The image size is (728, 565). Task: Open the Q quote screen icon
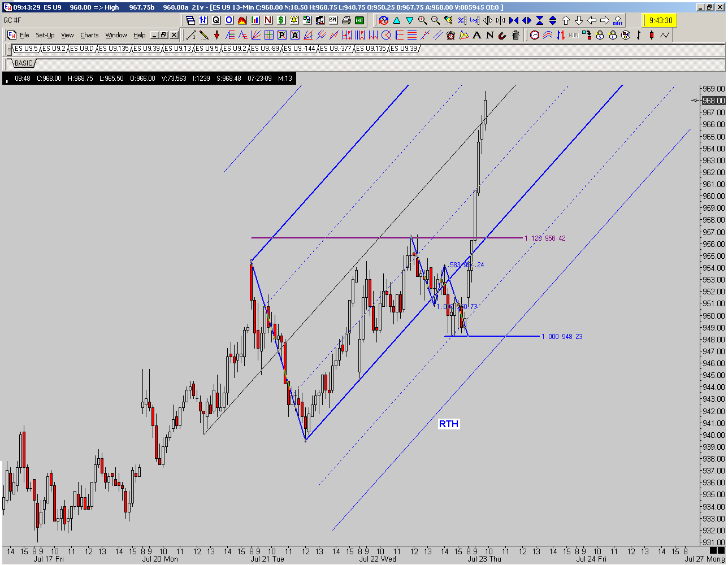pyautogui.click(x=216, y=20)
